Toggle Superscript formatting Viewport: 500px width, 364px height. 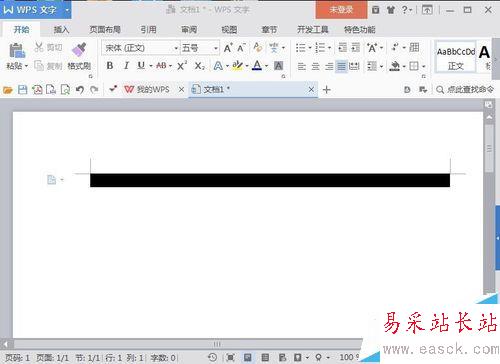[x=182, y=66]
